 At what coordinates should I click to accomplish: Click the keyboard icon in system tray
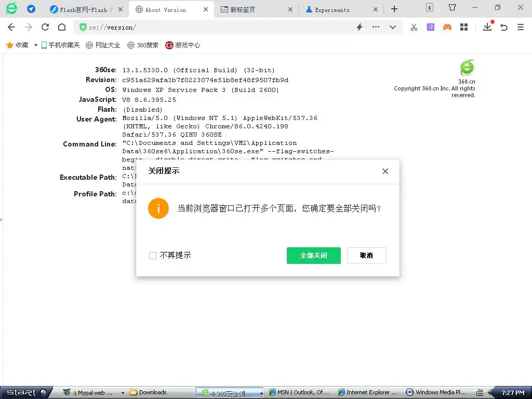point(480,393)
